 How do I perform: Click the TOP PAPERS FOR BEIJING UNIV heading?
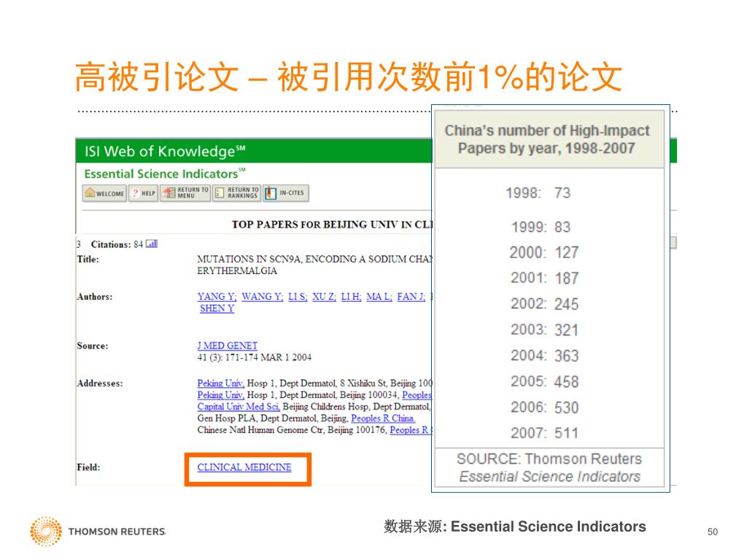pyautogui.click(x=332, y=225)
